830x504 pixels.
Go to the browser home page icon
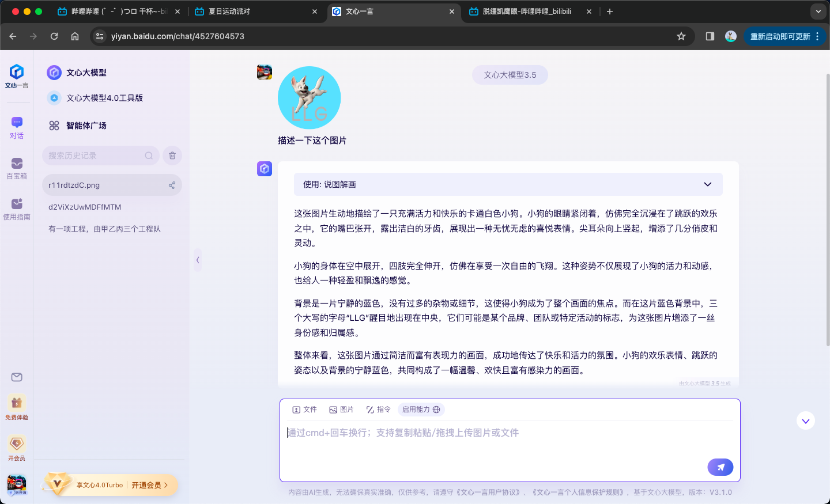tap(75, 36)
